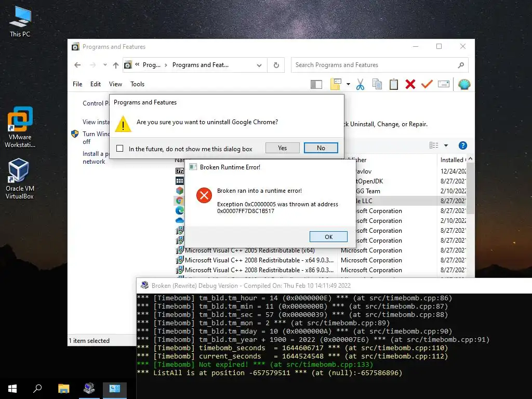
Task: Click the Prog... breadcrumb segment
Action: point(151,65)
